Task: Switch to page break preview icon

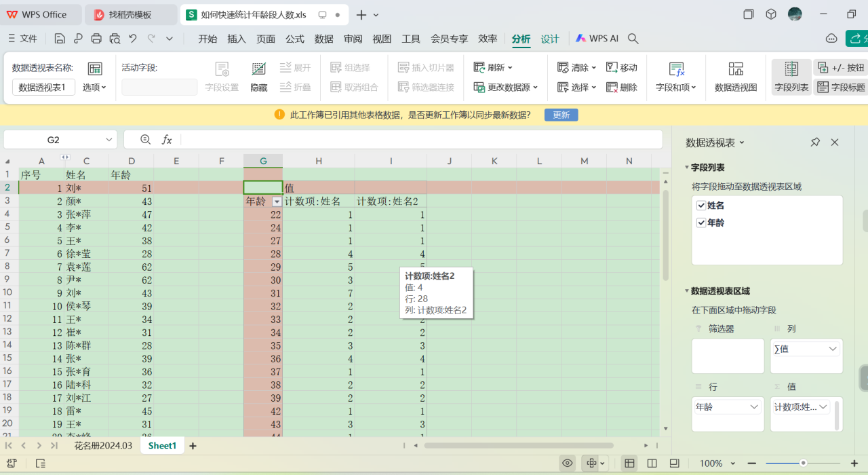Action: (674, 463)
